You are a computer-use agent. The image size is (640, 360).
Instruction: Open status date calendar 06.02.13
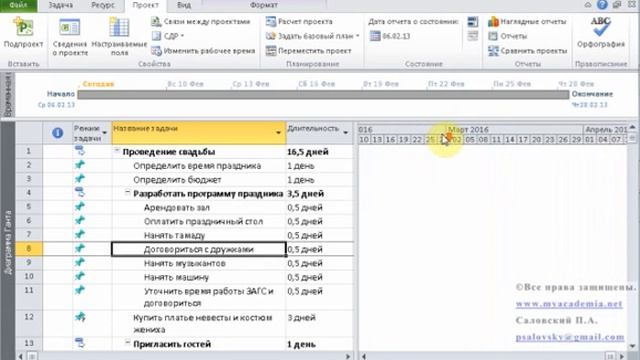click(x=390, y=36)
